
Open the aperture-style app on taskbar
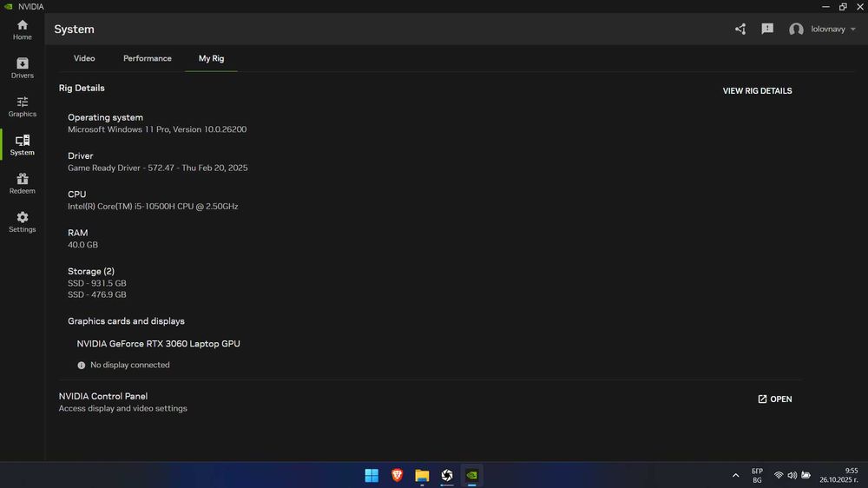[x=447, y=475]
